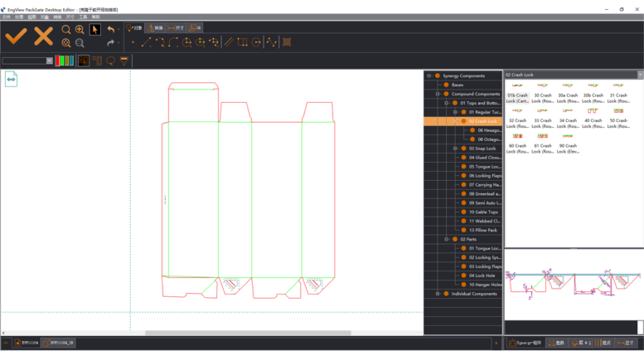The image size is (644, 351).
Task: Click the canvas horizontal scrollbar thumb
Action: coord(248,333)
